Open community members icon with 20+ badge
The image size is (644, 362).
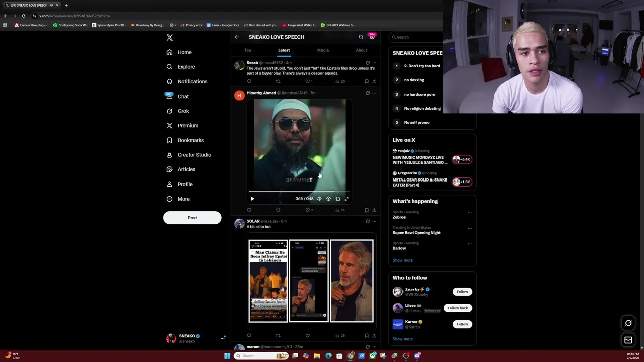tap(372, 37)
